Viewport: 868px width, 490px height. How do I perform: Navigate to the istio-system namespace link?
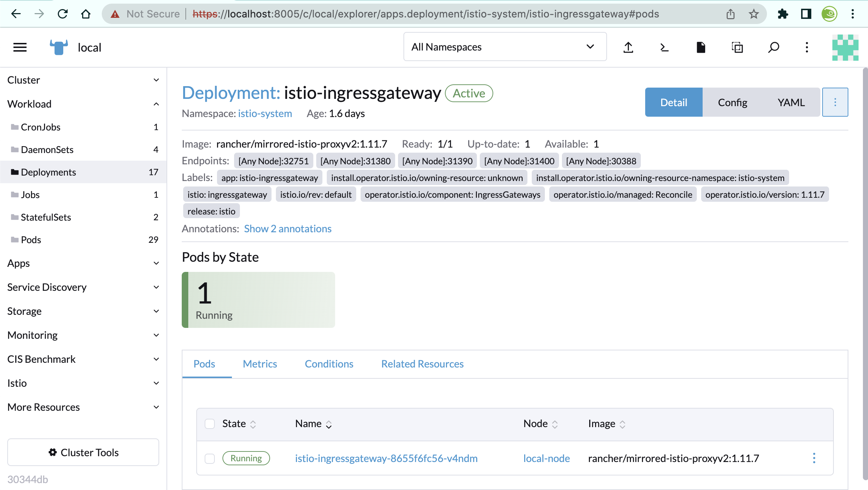(265, 113)
